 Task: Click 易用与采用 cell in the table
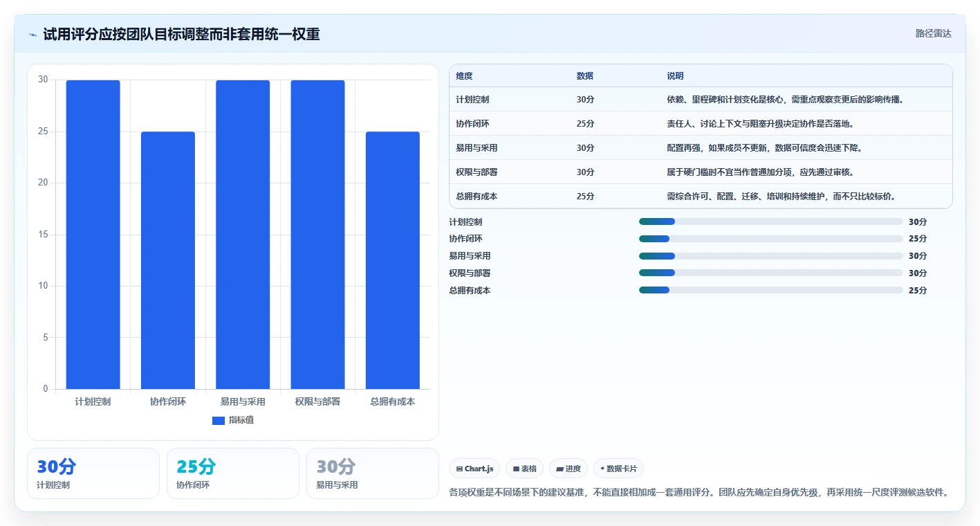click(x=477, y=148)
